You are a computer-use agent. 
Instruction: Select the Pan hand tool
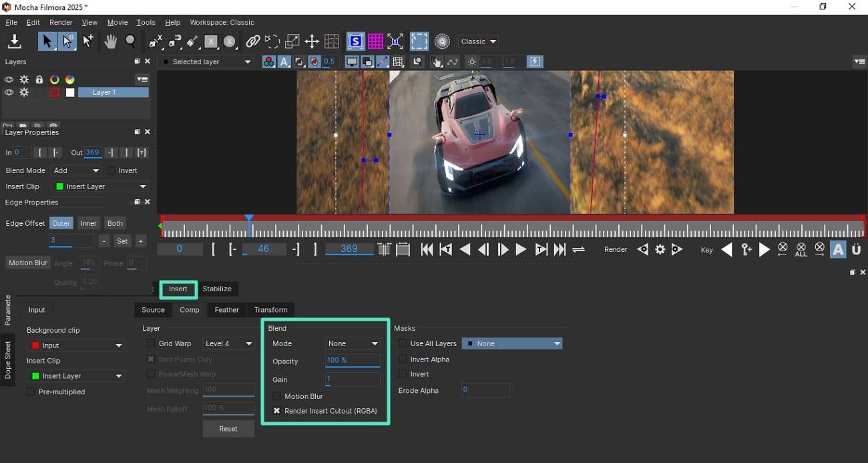pyautogui.click(x=111, y=42)
